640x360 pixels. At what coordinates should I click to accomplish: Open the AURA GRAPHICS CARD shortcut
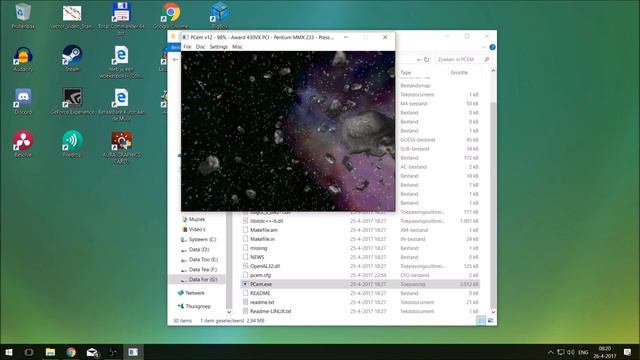point(121,147)
